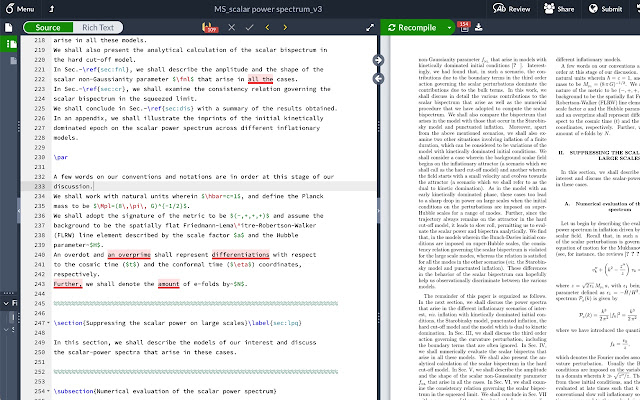The height and width of the screenshot is (400, 640).
Task: Fold the subsection at line 254
Action: click(x=47, y=389)
